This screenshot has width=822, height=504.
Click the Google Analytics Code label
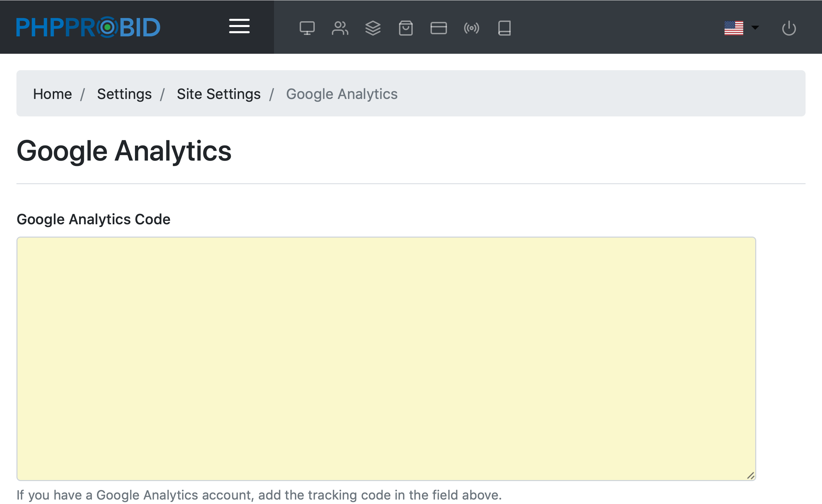[x=94, y=219]
